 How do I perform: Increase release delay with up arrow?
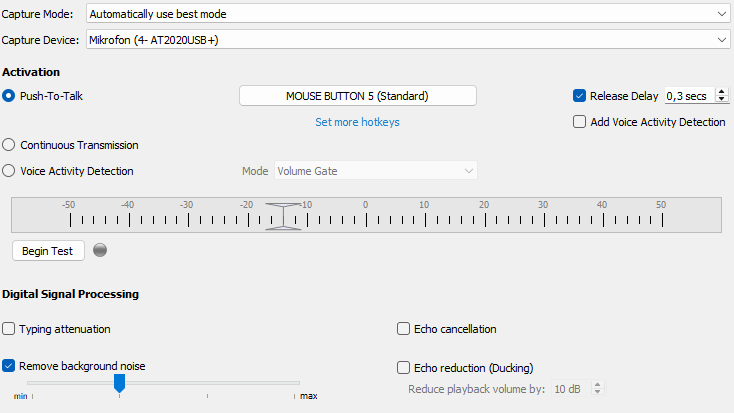coord(722,92)
